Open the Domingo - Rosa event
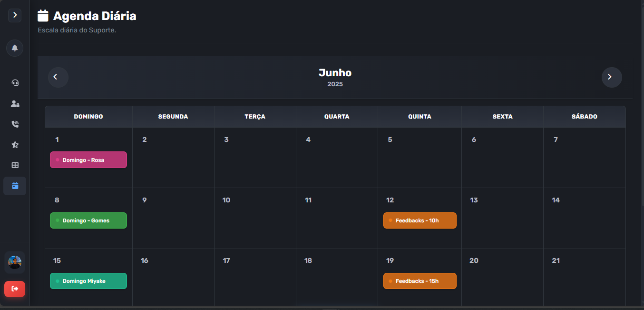This screenshot has height=310, width=644. point(88,160)
